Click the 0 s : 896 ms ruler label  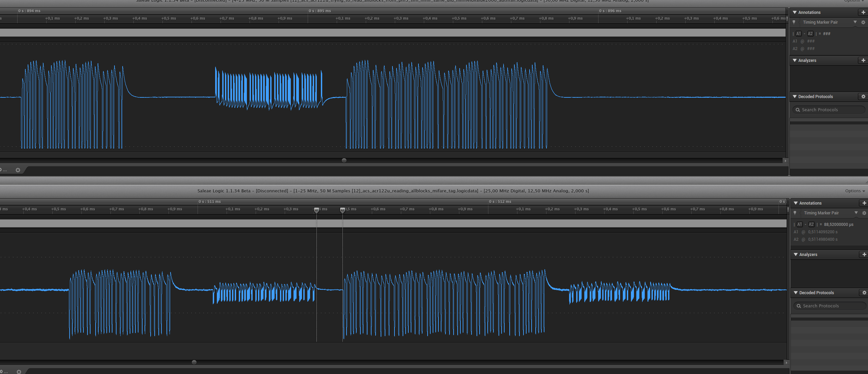point(610,11)
